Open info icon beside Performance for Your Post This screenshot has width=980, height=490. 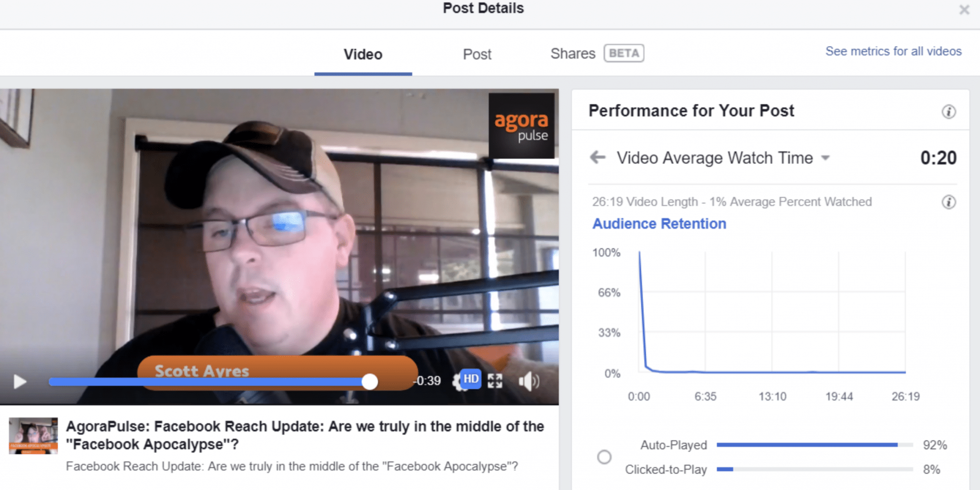click(948, 112)
